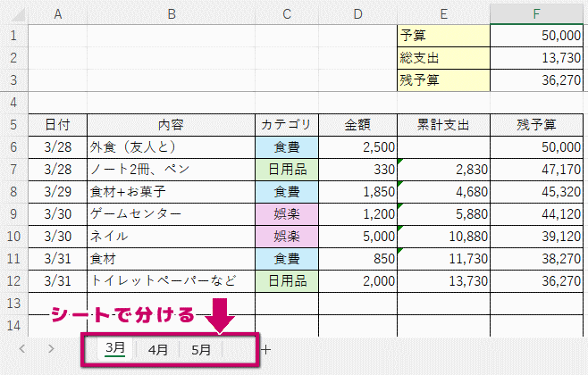Click the green 日用品 cell in row 7
The width and height of the screenshot is (588, 375).
[x=286, y=170]
